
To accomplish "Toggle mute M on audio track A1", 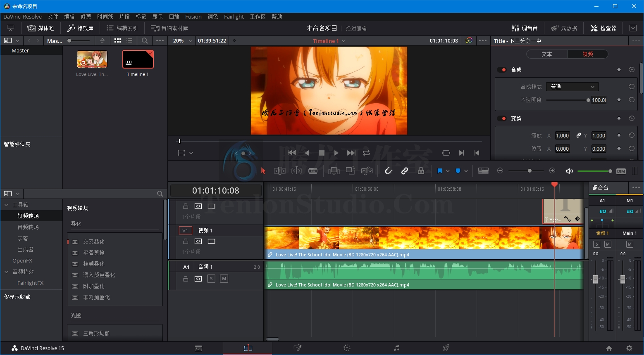I will [224, 279].
